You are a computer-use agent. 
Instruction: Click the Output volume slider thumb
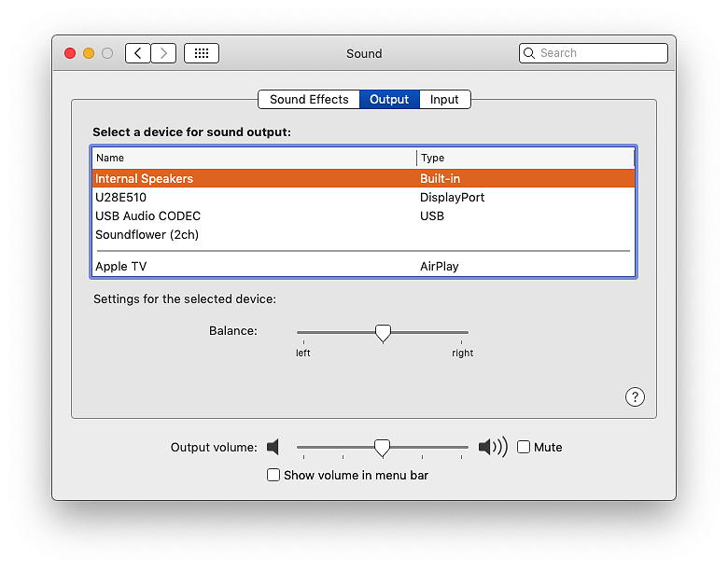pyautogui.click(x=382, y=448)
